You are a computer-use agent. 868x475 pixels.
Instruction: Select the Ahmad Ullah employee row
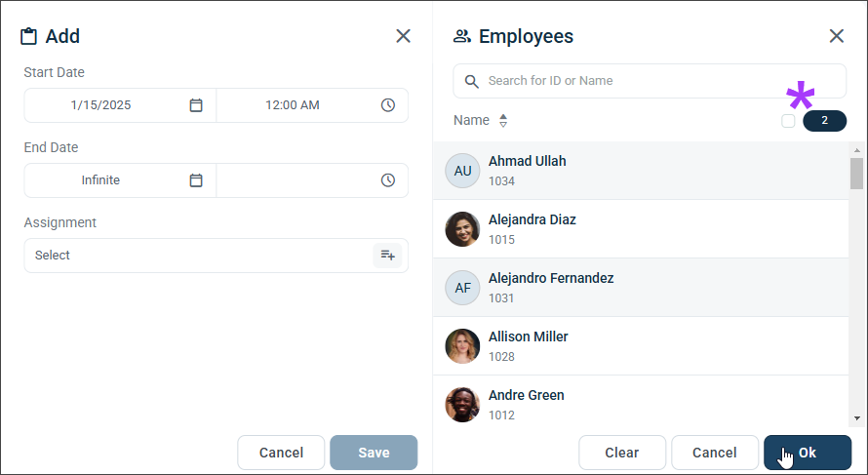click(641, 171)
